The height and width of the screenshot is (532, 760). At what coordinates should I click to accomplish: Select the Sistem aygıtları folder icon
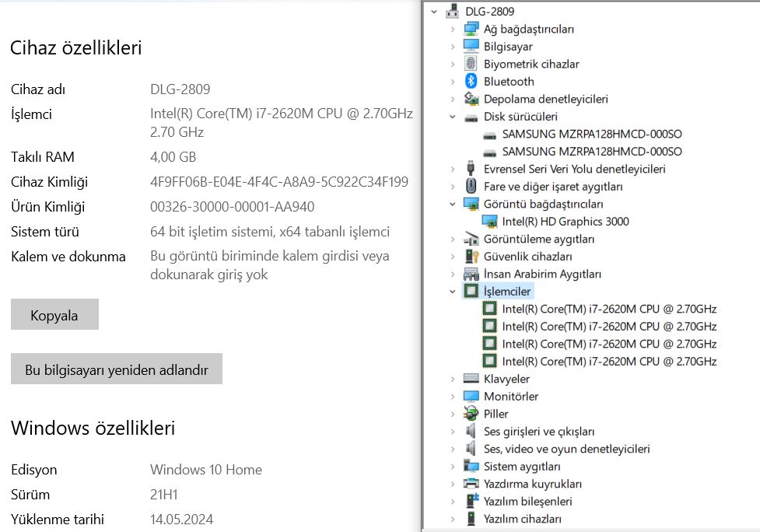coord(471,466)
